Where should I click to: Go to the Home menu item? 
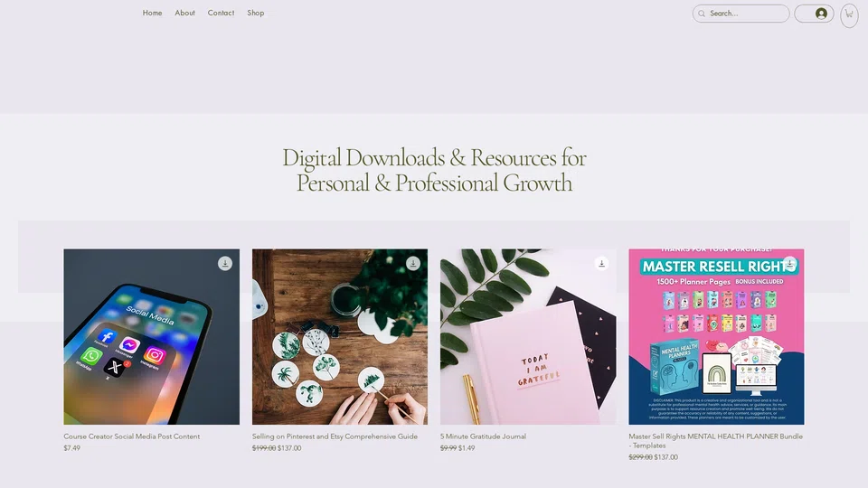click(152, 13)
